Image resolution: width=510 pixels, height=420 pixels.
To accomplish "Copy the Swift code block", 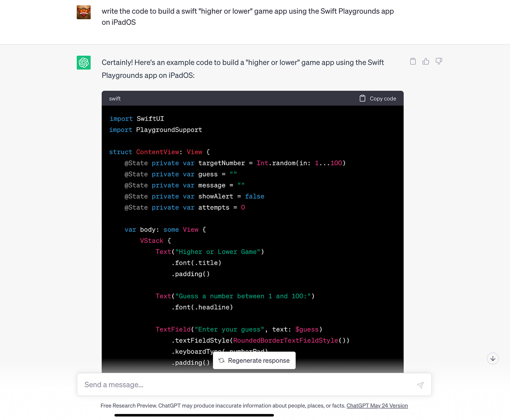I will click(378, 99).
